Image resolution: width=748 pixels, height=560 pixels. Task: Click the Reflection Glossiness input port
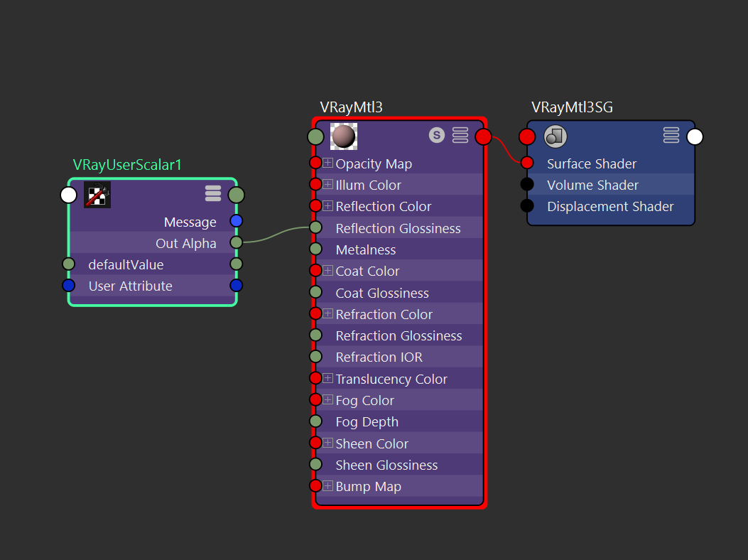click(316, 227)
